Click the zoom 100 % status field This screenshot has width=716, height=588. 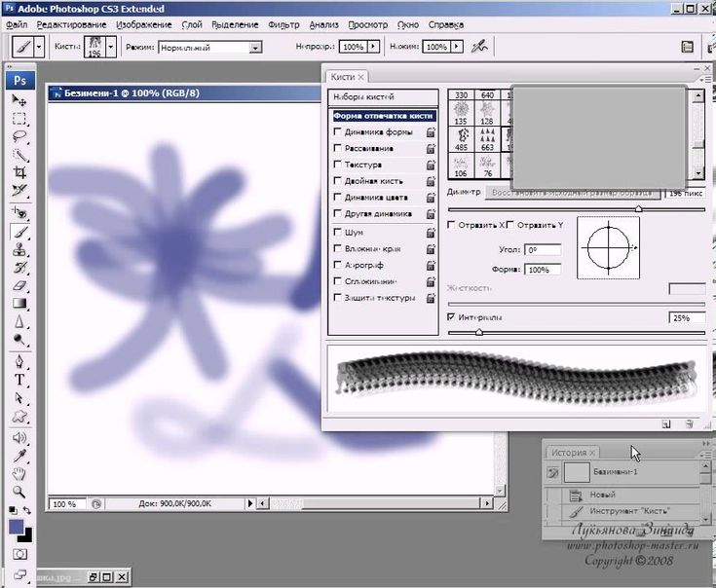coord(67,503)
